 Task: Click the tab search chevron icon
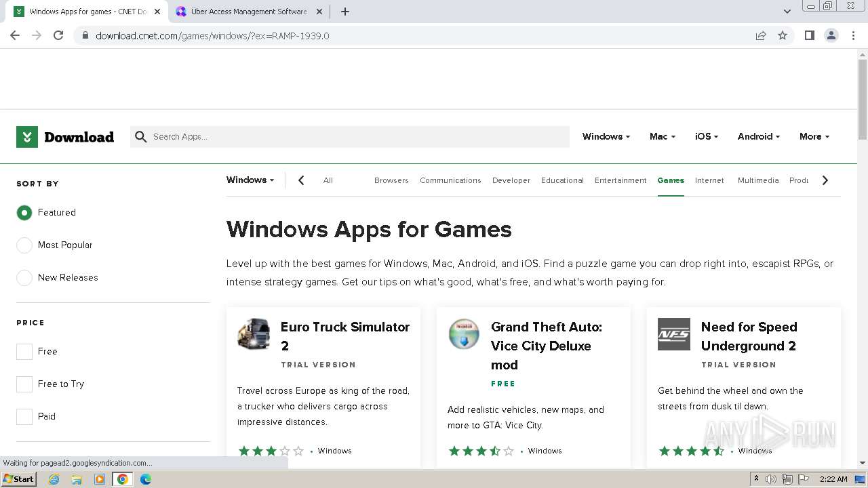787,12
